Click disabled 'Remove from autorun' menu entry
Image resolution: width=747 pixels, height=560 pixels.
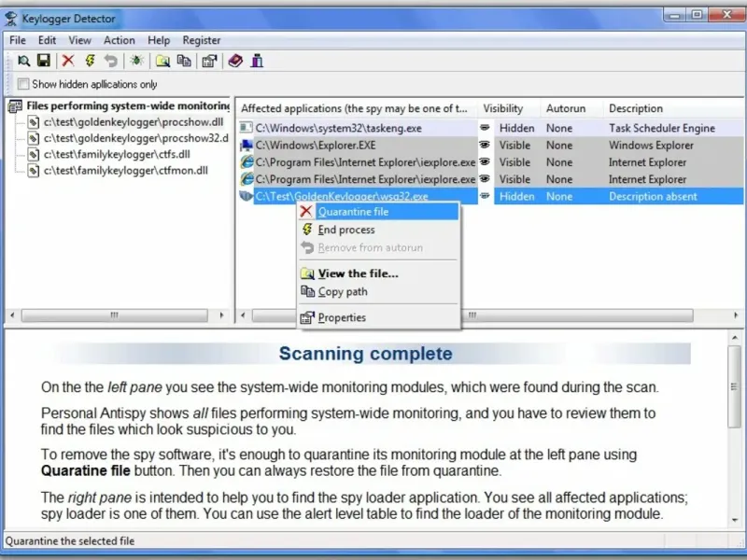tap(379, 247)
